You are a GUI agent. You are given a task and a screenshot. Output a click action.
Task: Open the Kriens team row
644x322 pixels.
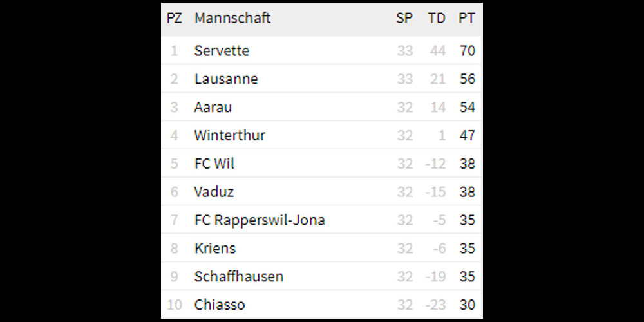pos(321,248)
